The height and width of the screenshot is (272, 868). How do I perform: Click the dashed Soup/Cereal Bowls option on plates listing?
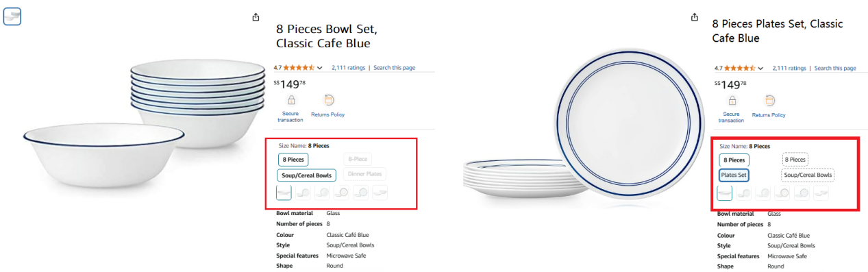808,175
